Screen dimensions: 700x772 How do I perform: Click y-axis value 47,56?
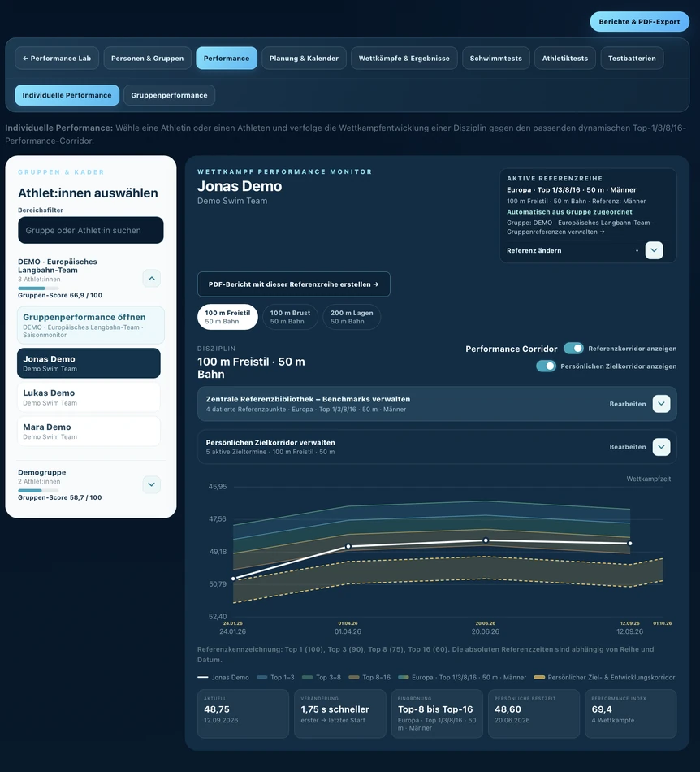[x=218, y=519]
